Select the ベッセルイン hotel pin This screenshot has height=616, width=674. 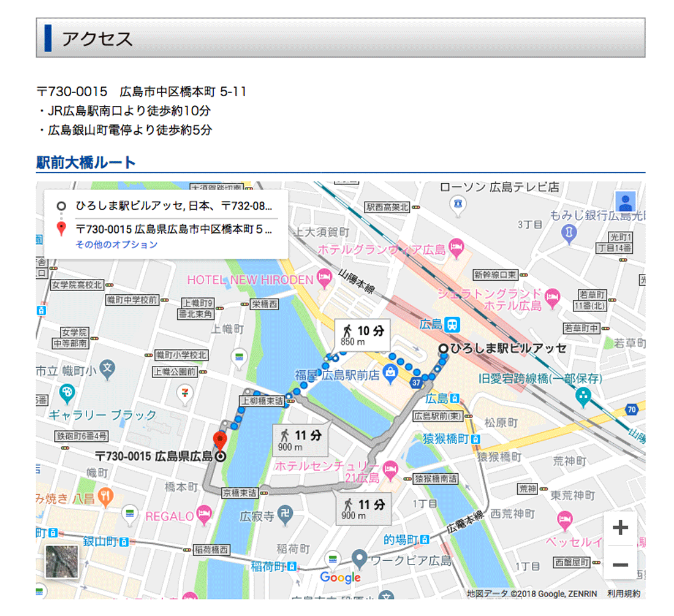click(x=564, y=520)
